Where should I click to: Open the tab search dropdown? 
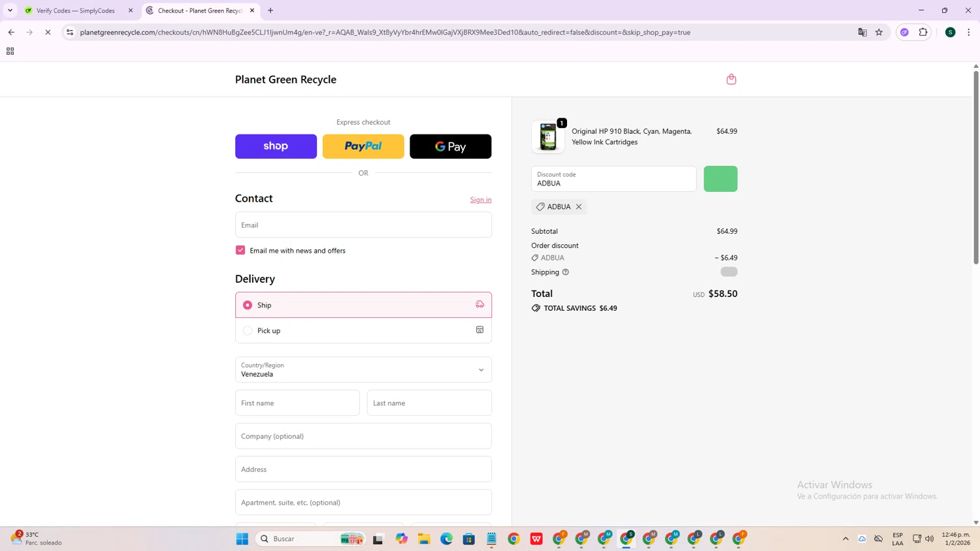pyautogui.click(x=10, y=10)
